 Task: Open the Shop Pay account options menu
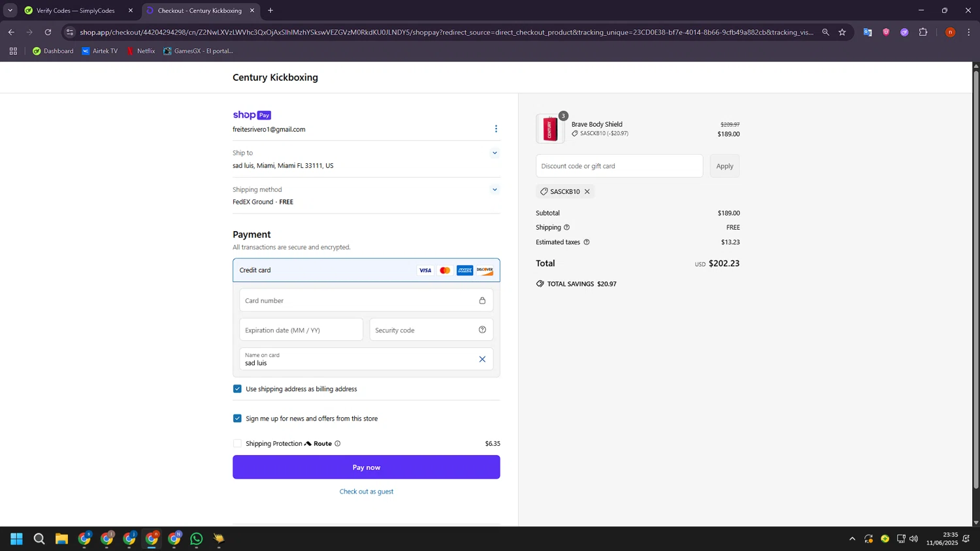[496, 129]
